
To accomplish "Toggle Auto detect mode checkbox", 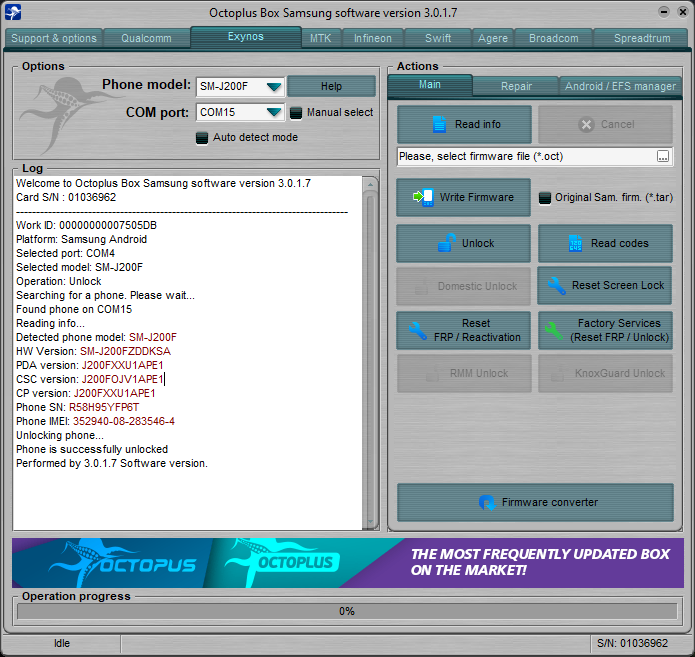I will coord(202,138).
